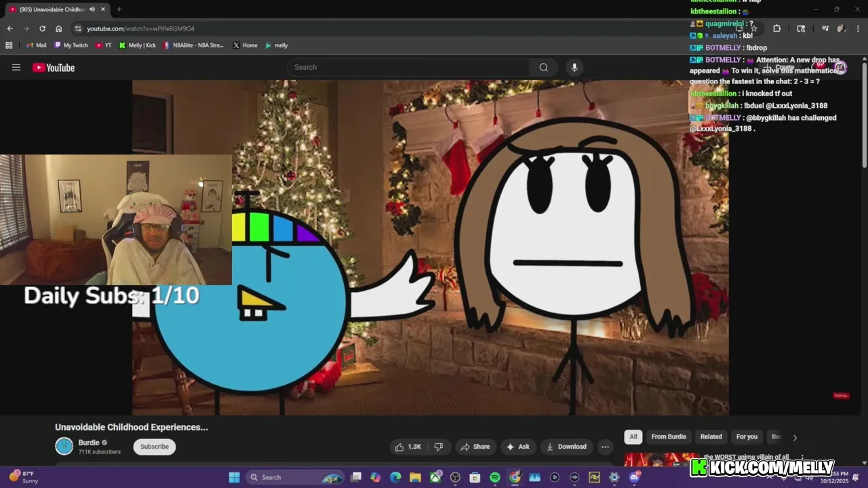Viewport: 868px width, 488px height.
Task: Open the melly bookmark
Action: (277, 45)
